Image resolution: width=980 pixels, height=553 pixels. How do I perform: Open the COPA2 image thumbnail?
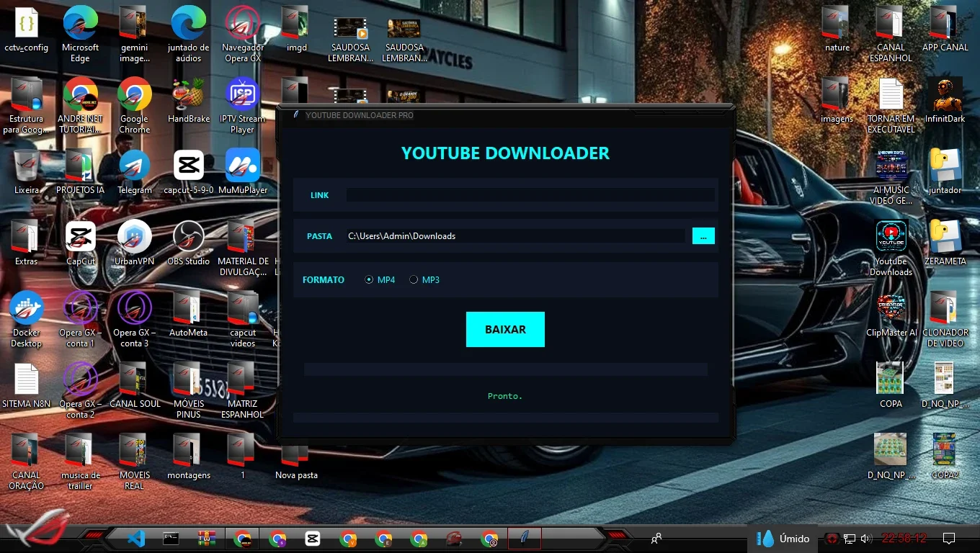pos(945,457)
